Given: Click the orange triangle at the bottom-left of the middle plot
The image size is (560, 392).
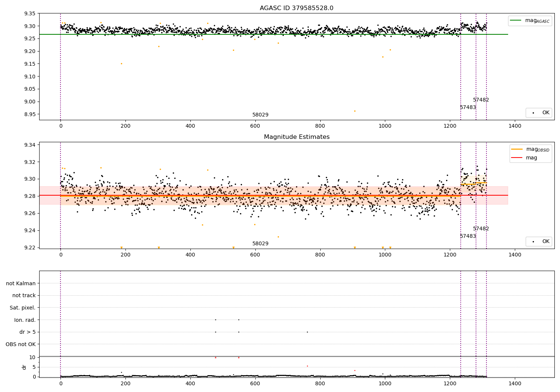Looking at the screenshot, I should [121, 248].
